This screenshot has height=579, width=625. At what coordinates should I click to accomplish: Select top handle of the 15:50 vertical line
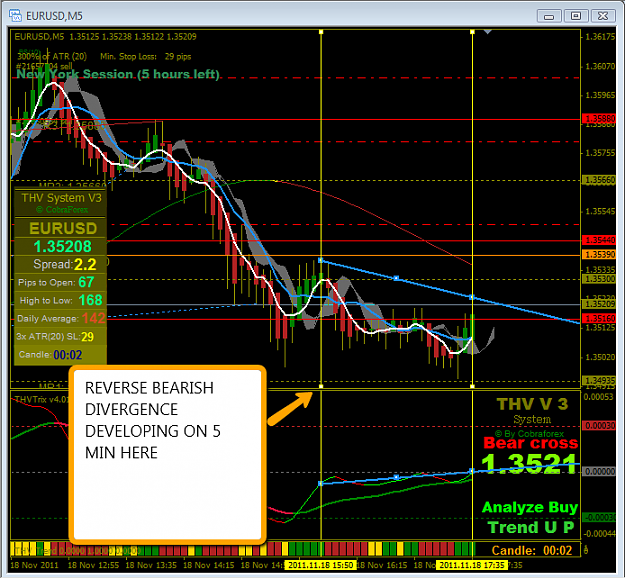point(321,31)
